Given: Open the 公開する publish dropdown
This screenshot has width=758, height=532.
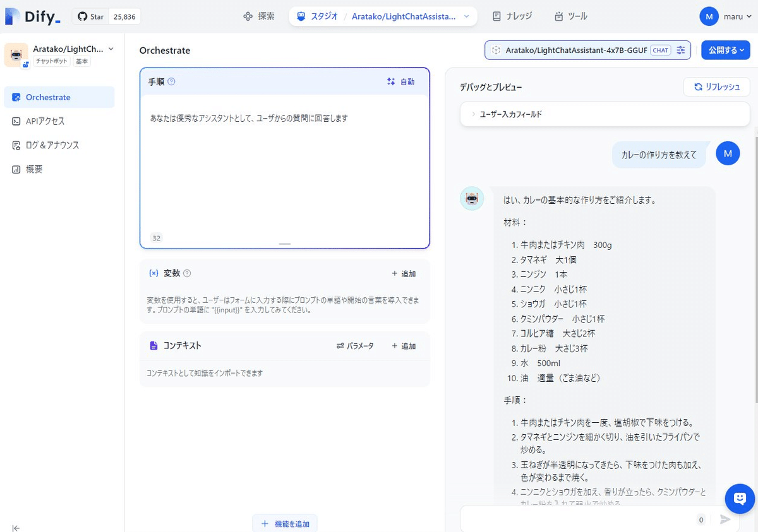Looking at the screenshot, I should (725, 49).
